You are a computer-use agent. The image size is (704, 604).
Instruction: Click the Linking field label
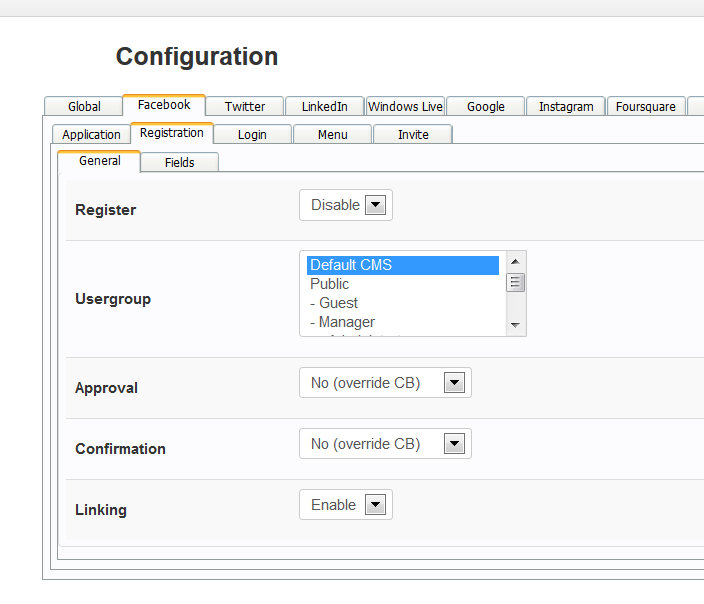point(101,510)
